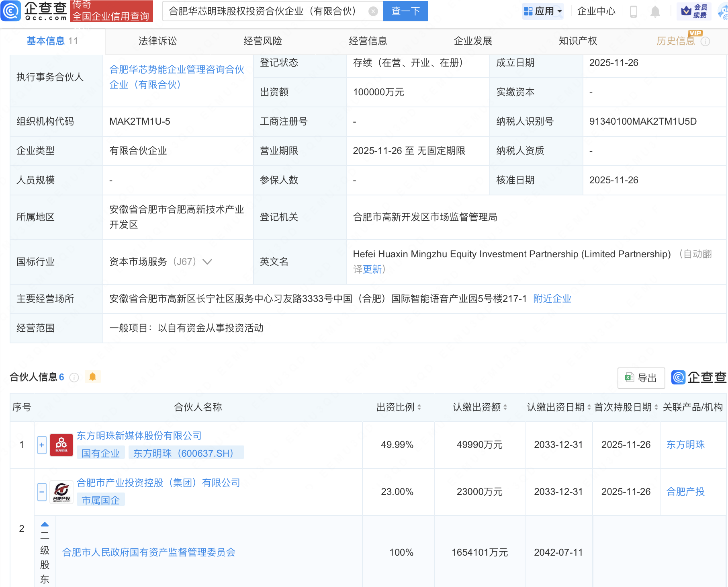This screenshot has height=587, width=728.
Task: Click the mobile phone icon in the top bar
Action: [x=634, y=11]
